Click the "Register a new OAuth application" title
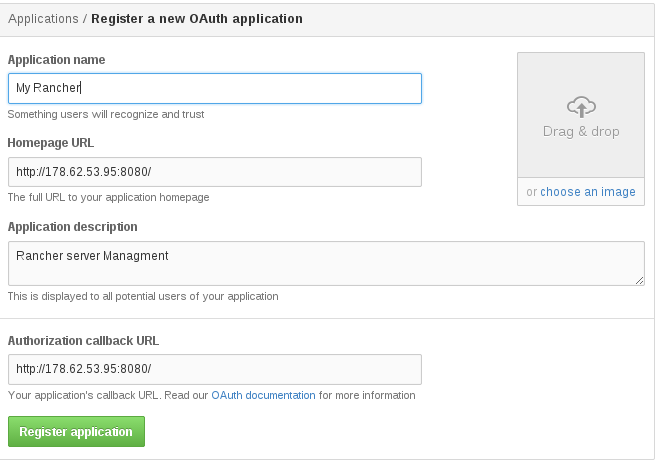 [x=197, y=18]
